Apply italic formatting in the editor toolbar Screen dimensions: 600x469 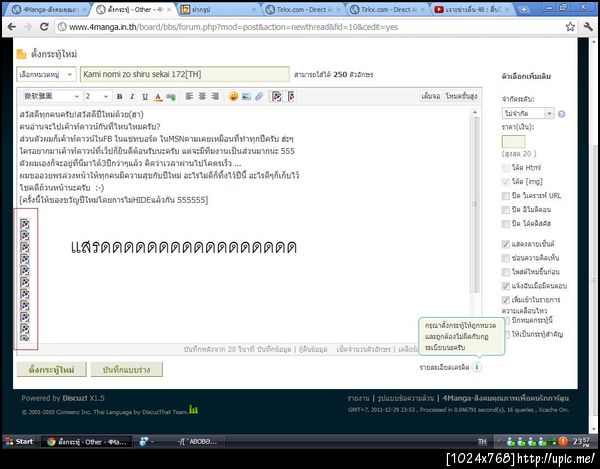[132, 96]
